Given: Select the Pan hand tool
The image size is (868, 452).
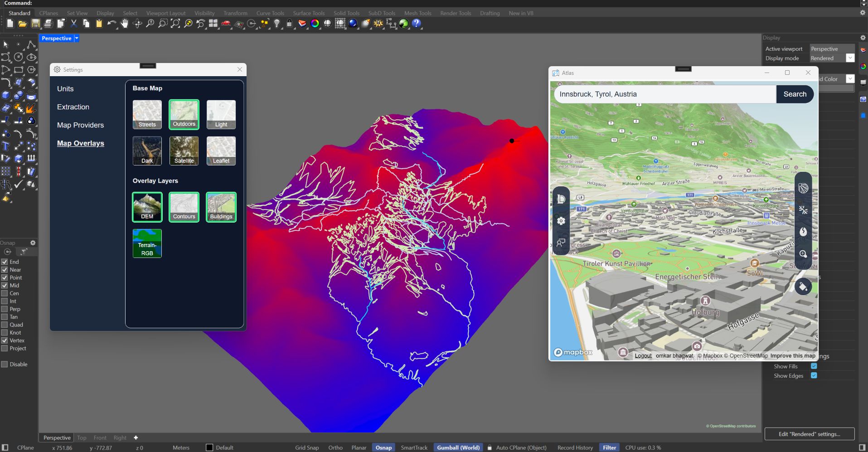Looking at the screenshot, I should coord(124,24).
